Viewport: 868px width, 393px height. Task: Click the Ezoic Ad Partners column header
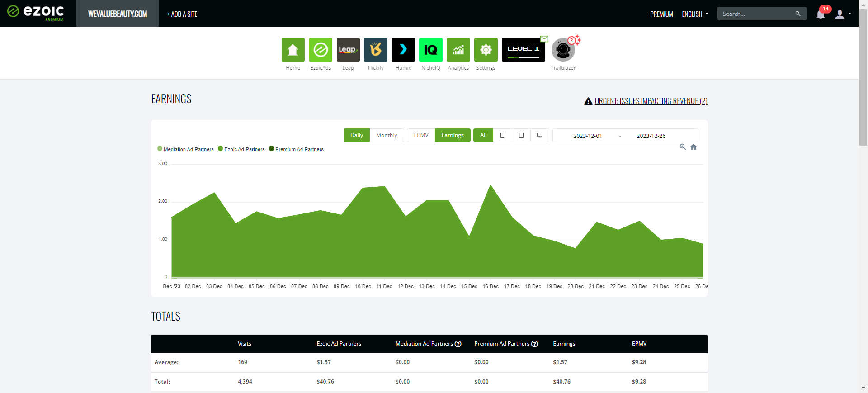[339, 344]
